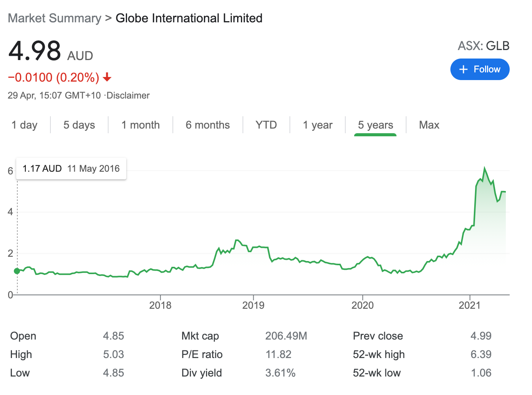
Task: Click the Div yield value 3.61%
Action: pyautogui.click(x=281, y=373)
